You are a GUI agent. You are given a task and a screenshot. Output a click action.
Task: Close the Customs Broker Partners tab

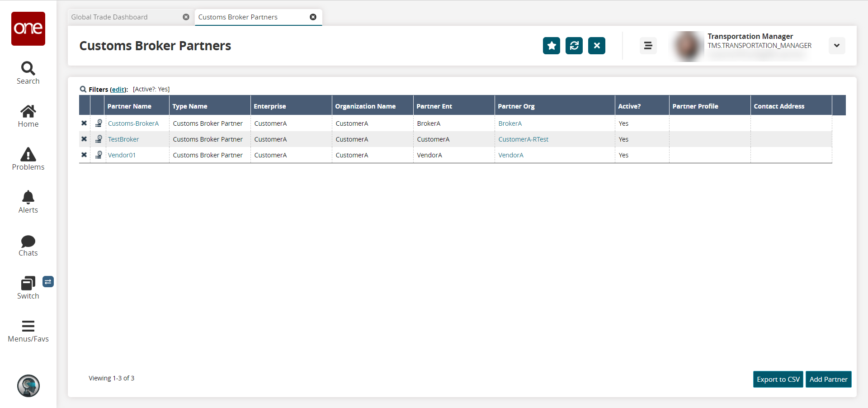pos(313,17)
